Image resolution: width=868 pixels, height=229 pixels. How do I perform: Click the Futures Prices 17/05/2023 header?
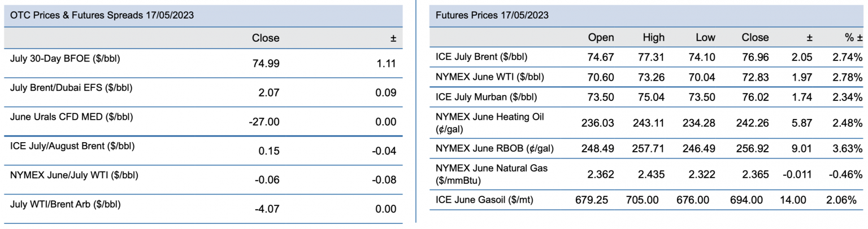tap(492, 15)
